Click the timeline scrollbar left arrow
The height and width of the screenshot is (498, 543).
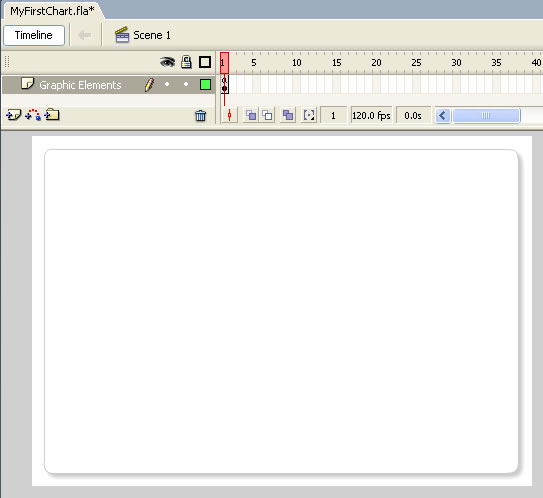point(443,115)
